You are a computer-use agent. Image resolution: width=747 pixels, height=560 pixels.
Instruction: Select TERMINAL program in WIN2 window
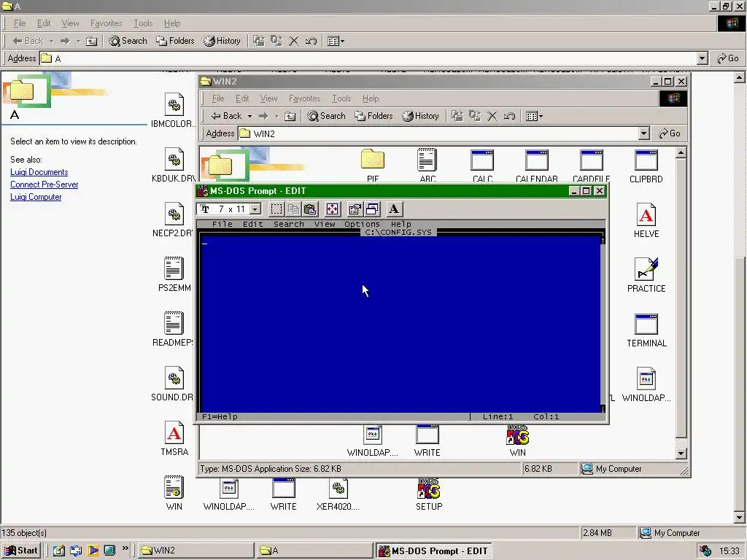pos(646,330)
